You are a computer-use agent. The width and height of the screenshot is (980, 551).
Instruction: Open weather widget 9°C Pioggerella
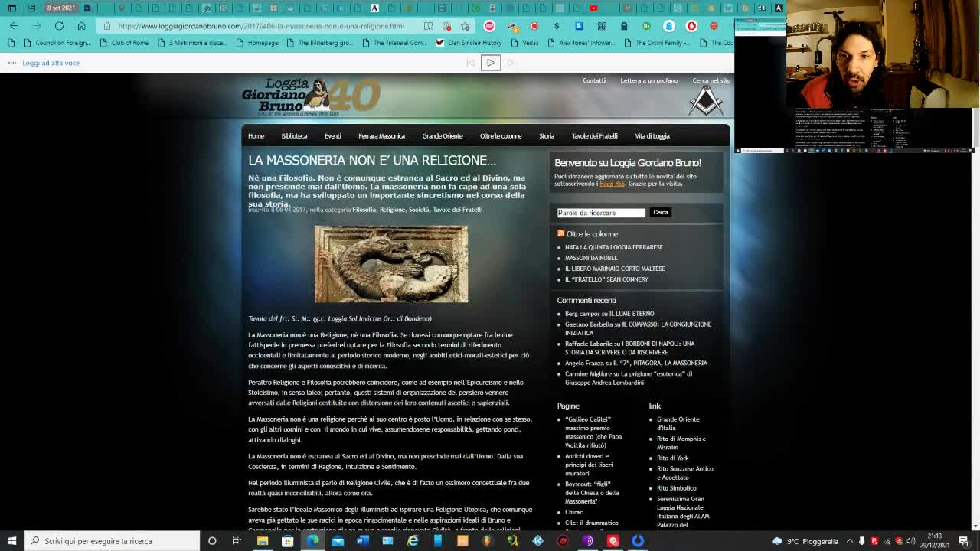pyautogui.click(x=805, y=541)
